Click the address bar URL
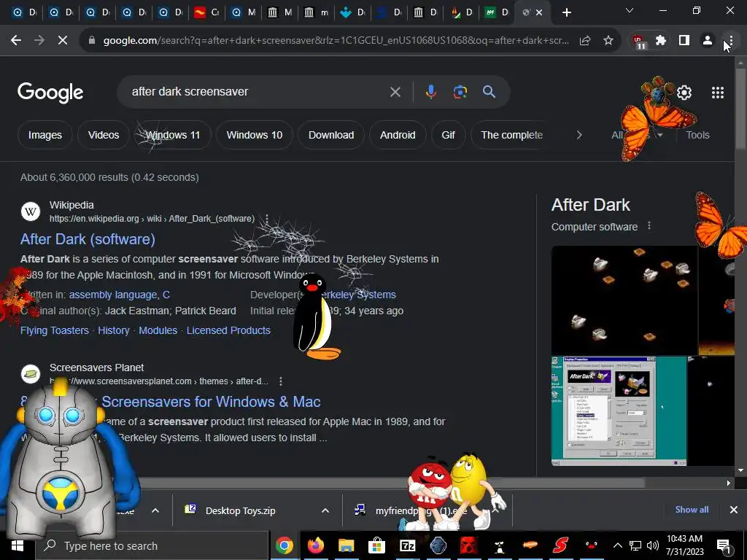The image size is (747, 560). point(336,41)
